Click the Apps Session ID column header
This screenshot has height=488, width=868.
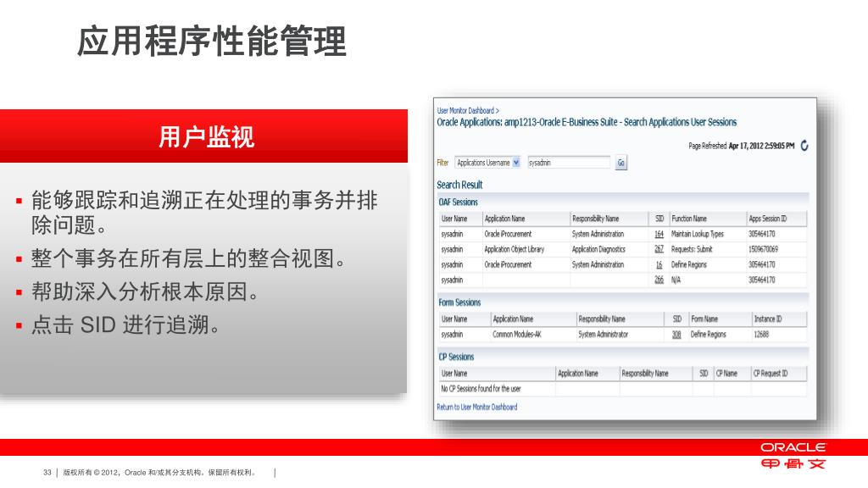pos(768,219)
